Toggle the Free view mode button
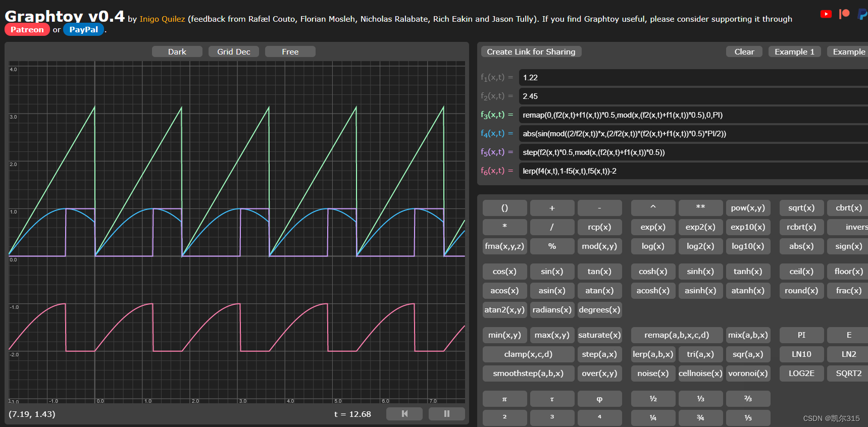The width and height of the screenshot is (868, 427). coord(290,51)
